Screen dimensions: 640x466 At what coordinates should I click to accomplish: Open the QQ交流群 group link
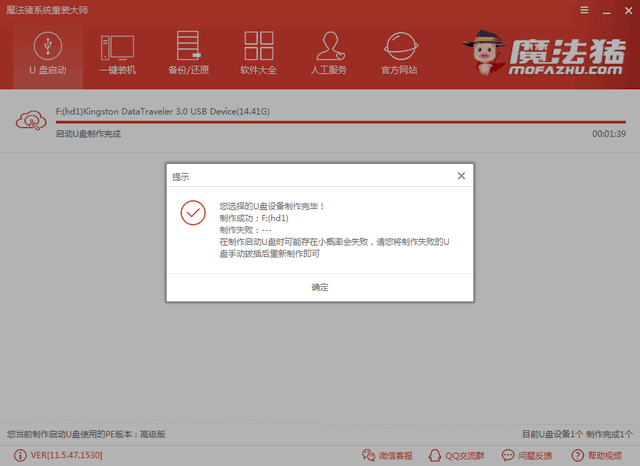pos(459,456)
